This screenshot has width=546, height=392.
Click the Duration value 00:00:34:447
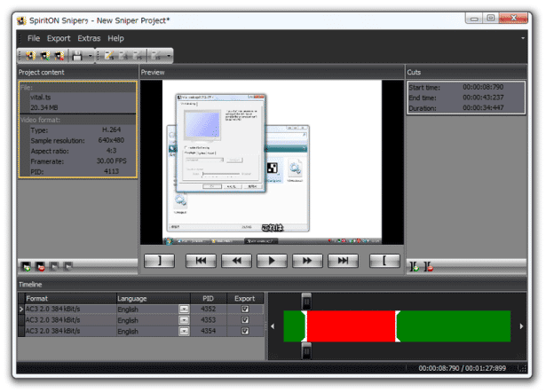(483, 108)
